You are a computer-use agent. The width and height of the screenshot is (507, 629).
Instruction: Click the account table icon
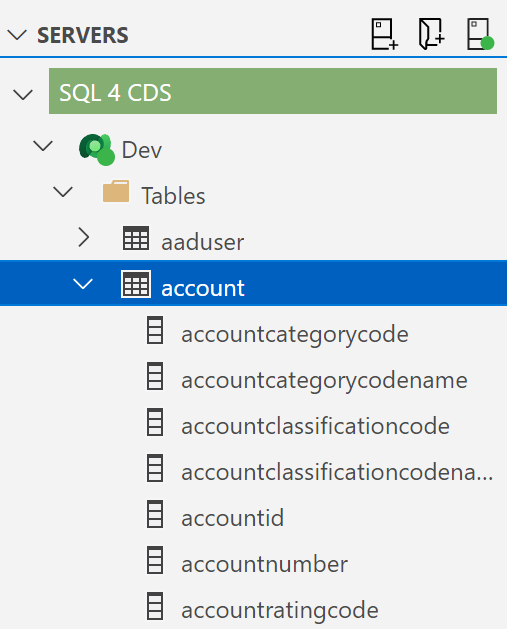click(x=136, y=284)
